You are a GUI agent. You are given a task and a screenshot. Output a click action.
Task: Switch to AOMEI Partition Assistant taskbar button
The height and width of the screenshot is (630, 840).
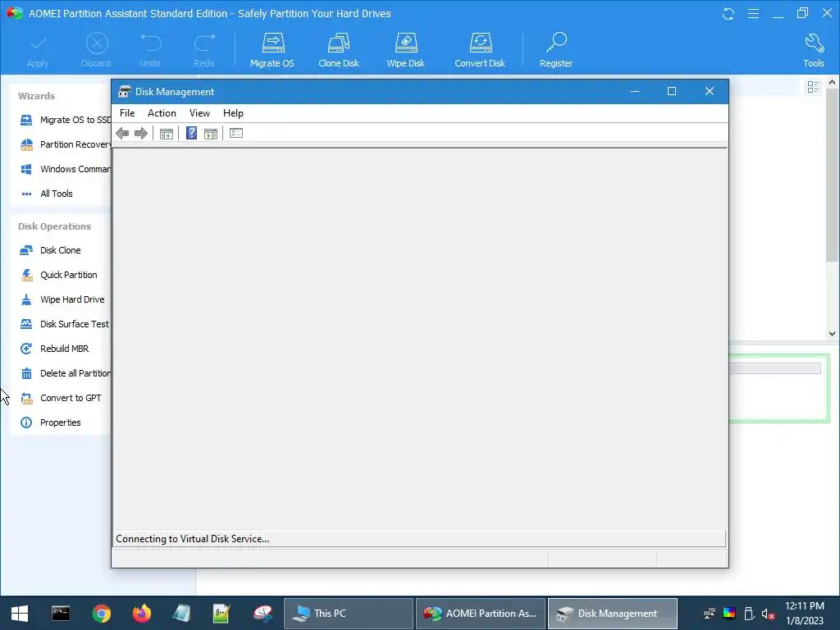(481, 614)
